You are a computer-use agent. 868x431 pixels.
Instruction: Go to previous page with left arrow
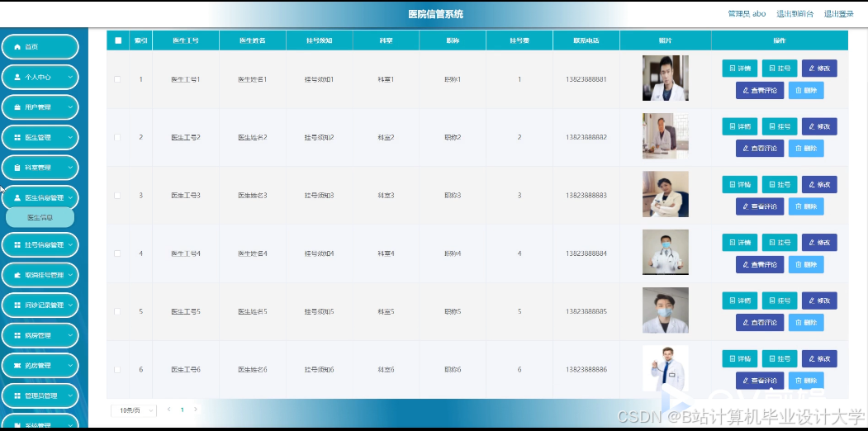pyautogui.click(x=168, y=410)
